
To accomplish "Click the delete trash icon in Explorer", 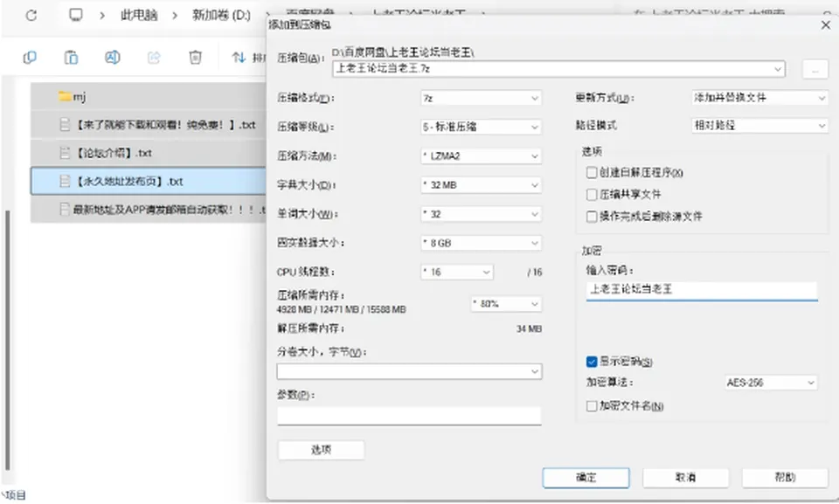I will [195, 58].
